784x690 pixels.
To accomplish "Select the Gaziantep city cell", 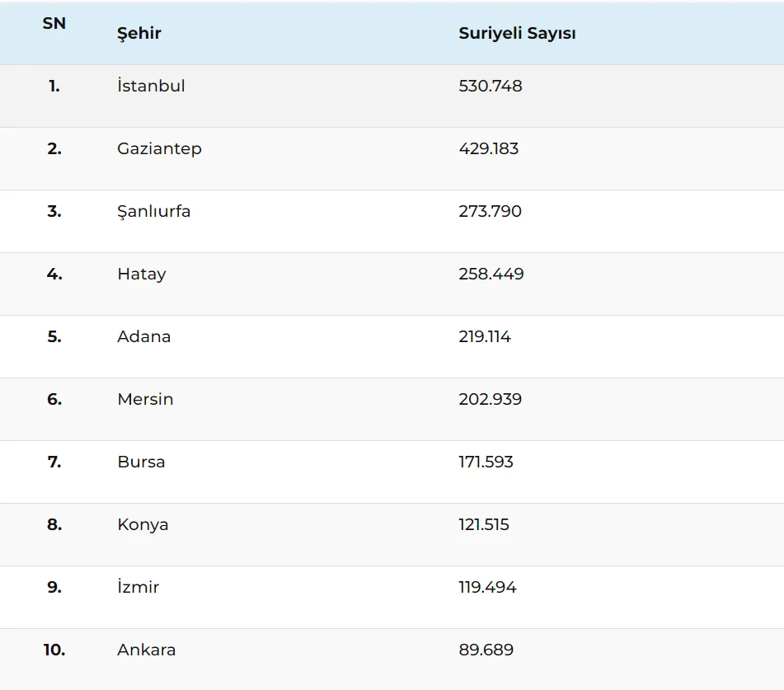I will click(159, 149).
